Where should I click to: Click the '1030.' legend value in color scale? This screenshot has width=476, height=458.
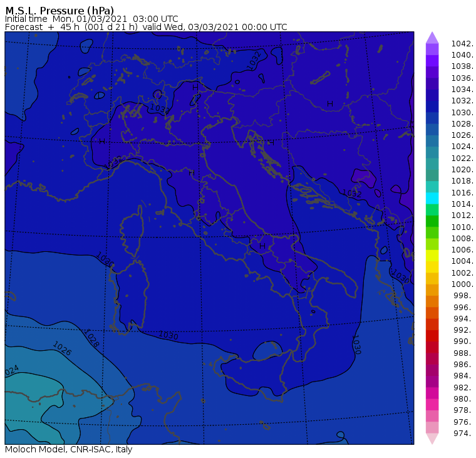point(462,112)
